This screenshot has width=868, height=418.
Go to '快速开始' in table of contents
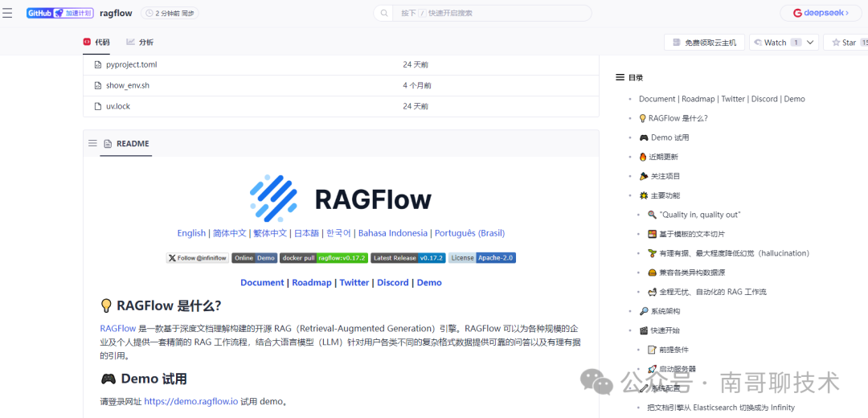[659, 330]
